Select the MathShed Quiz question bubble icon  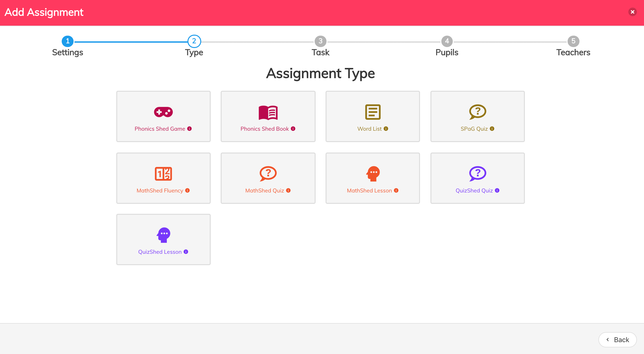(x=268, y=173)
